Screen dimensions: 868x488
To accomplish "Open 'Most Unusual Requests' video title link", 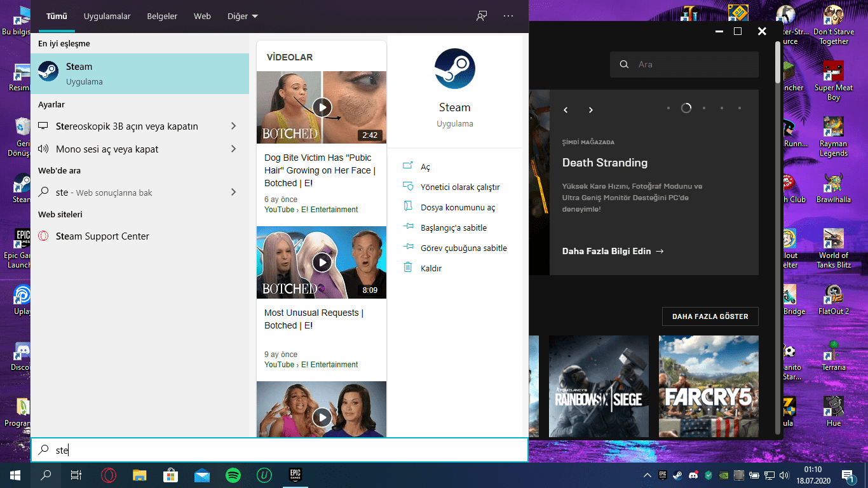I will [314, 319].
